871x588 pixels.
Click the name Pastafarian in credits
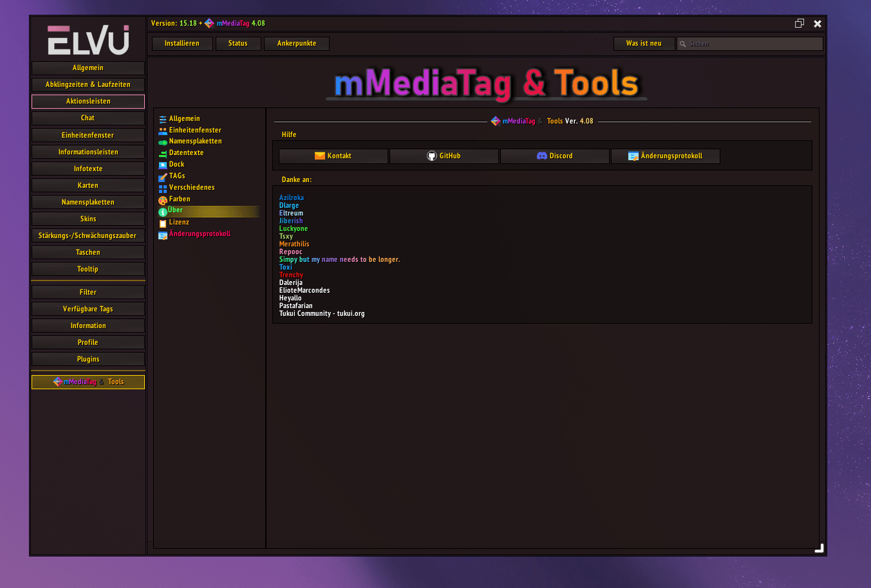pyautogui.click(x=296, y=306)
